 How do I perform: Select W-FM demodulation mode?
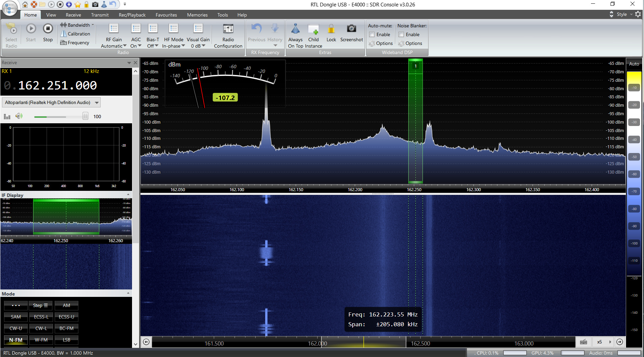tap(41, 340)
